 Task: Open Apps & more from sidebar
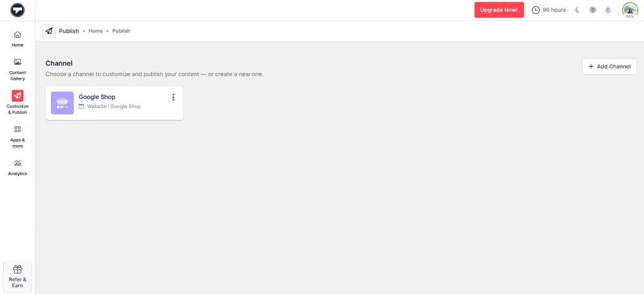[x=18, y=136]
